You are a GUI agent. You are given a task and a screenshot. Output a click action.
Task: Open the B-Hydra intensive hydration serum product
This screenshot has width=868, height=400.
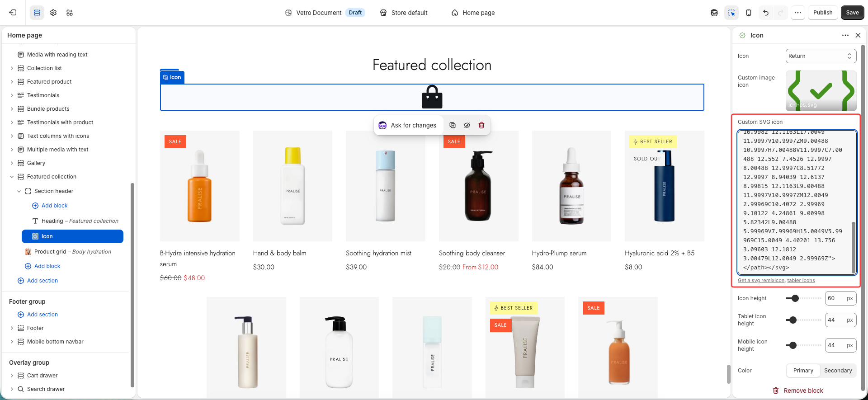click(198, 259)
